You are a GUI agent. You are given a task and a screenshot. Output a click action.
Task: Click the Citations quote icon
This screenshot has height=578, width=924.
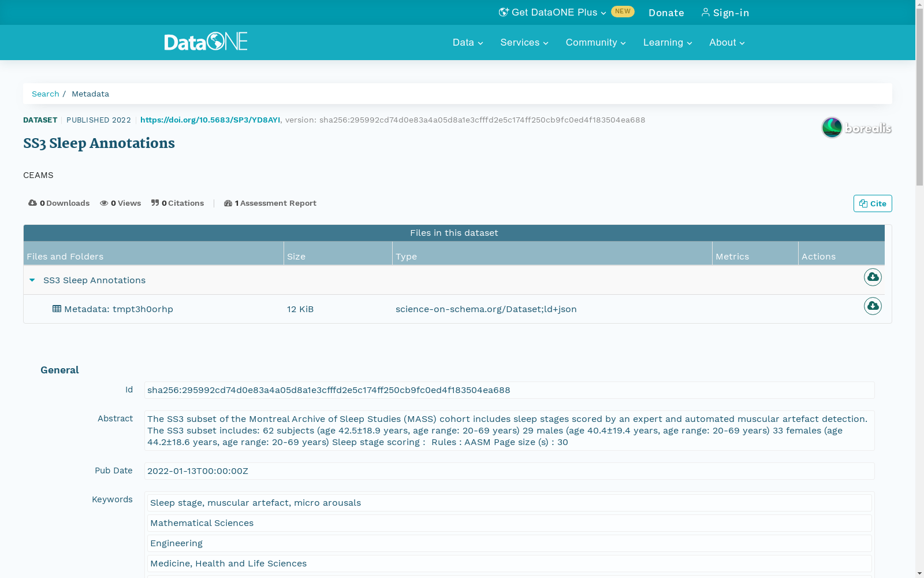[155, 203]
